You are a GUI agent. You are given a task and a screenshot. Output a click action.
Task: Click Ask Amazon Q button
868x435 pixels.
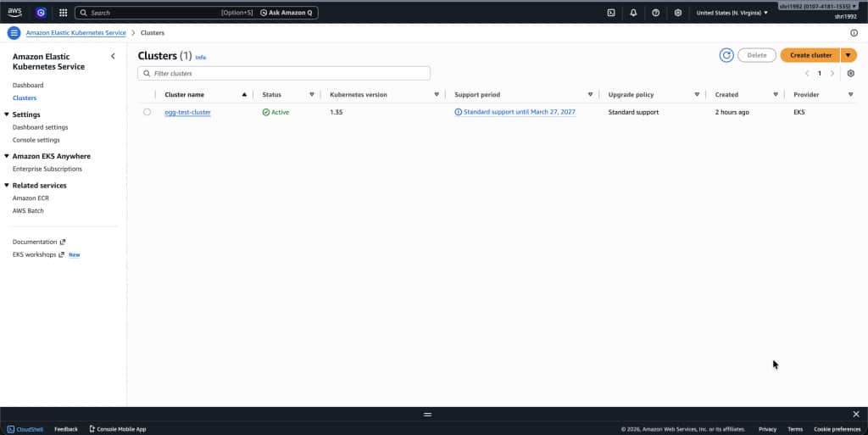pos(287,13)
